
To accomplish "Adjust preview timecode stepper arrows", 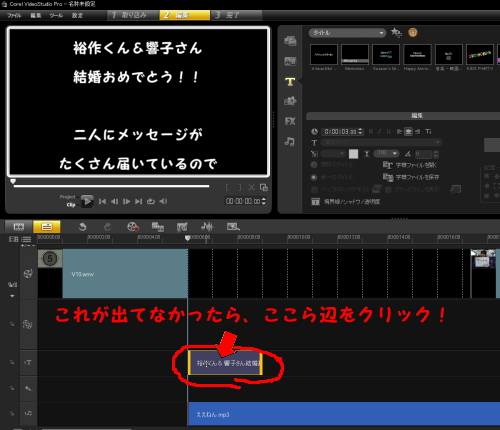I will [264, 201].
